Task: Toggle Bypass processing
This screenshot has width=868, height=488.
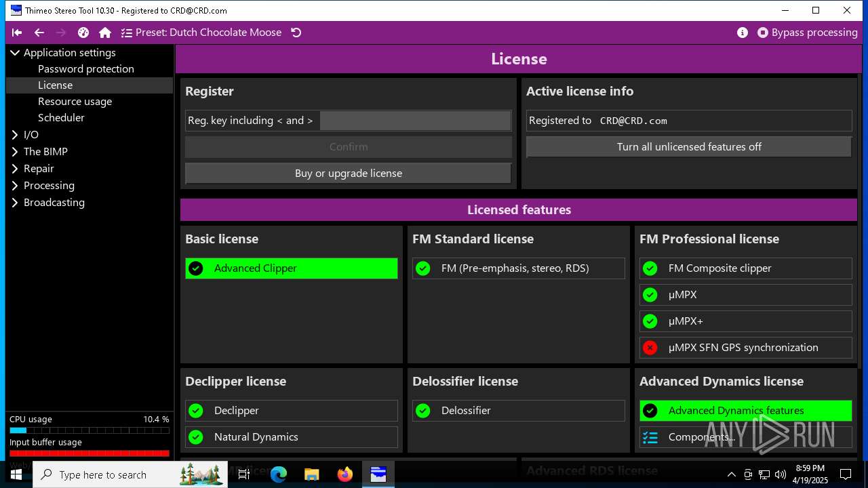Action: [808, 33]
